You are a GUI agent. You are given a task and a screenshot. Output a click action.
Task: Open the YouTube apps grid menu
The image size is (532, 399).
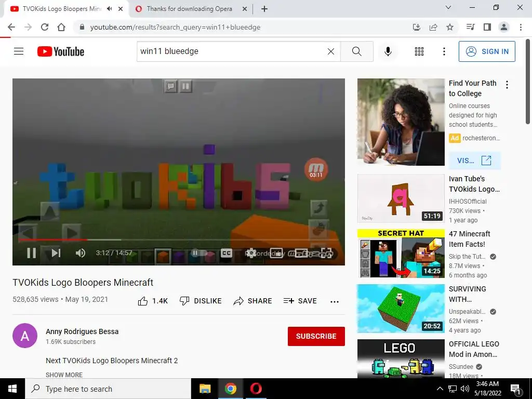419,51
